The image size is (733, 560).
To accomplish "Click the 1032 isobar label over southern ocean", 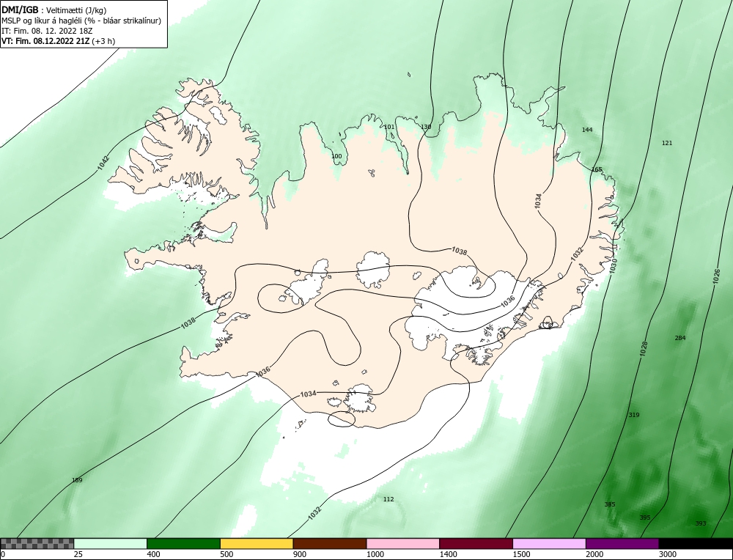I will tap(314, 513).
